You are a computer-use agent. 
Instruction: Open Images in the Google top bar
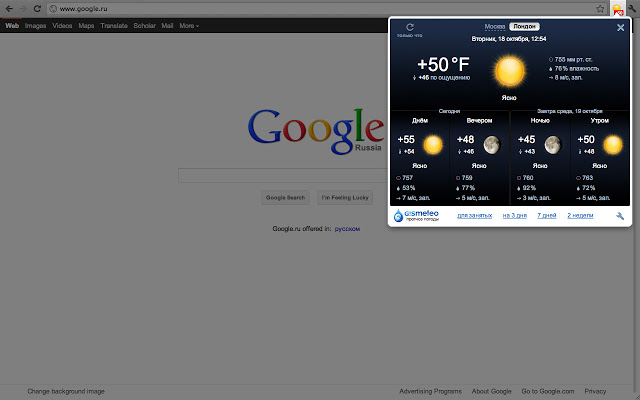pyautogui.click(x=35, y=26)
